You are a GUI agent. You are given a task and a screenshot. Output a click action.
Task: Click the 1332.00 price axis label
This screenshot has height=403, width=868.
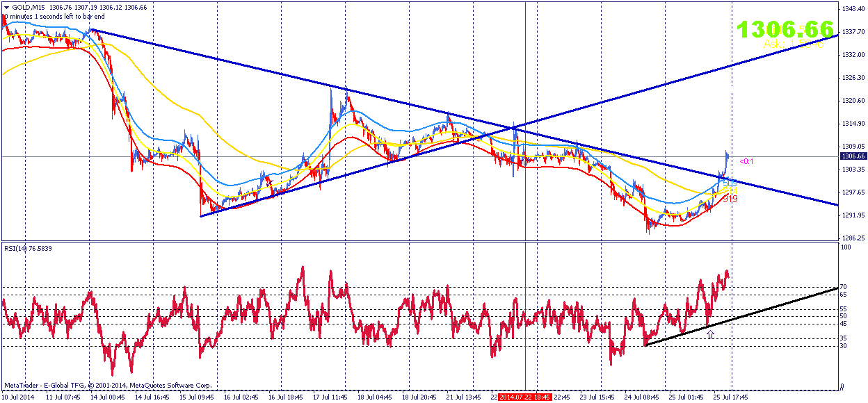852,55
